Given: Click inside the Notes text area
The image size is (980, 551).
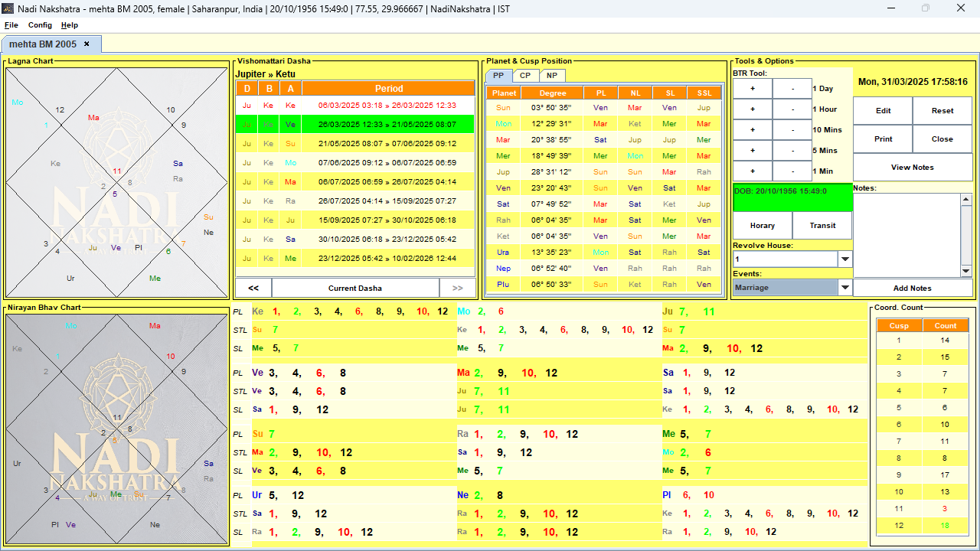Looking at the screenshot, I should coord(906,235).
